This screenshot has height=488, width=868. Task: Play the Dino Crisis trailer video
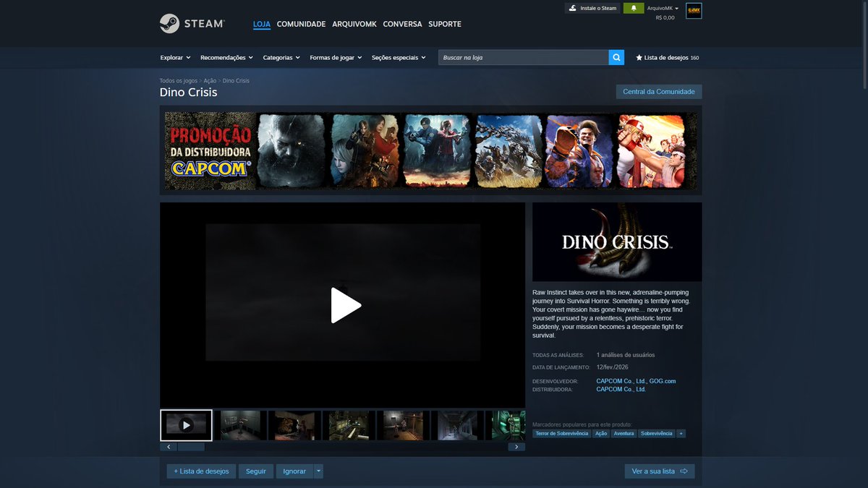point(346,305)
